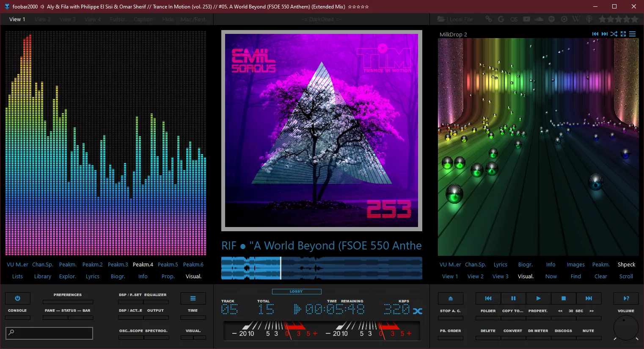
Task: MilkDrop previous preset icon
Action: [x=595, y=34]
